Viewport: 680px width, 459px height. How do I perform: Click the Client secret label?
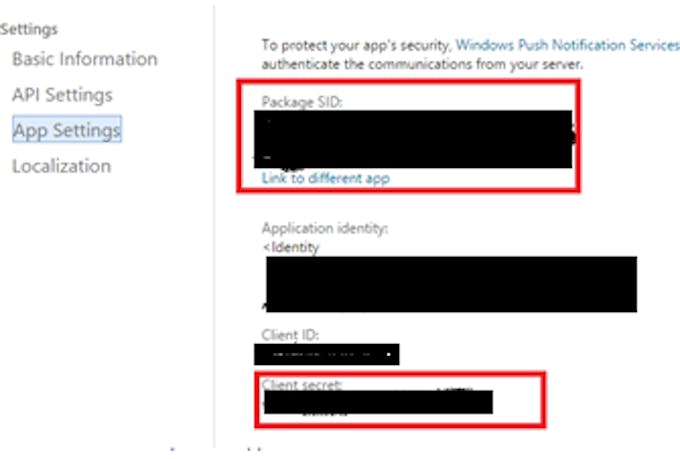pos(302,384)
